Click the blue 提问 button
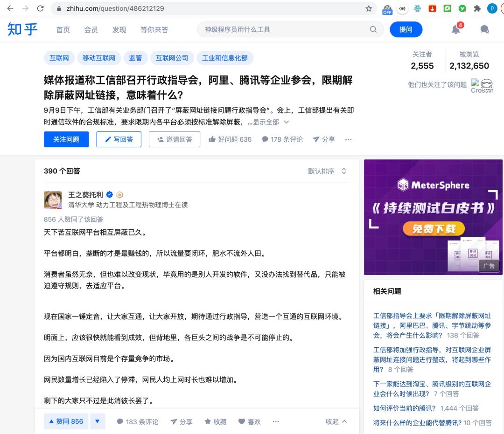Screen dimensions: 504x434 point(406,29)
